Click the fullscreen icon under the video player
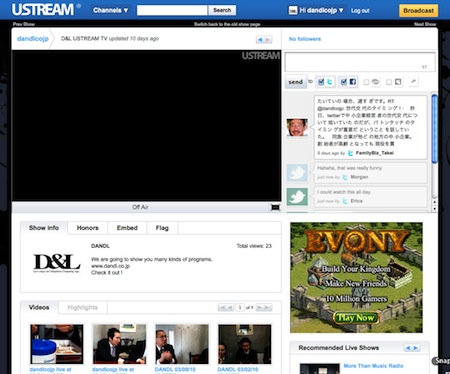Viewport: 450px width, 374px height. (275, 207)
